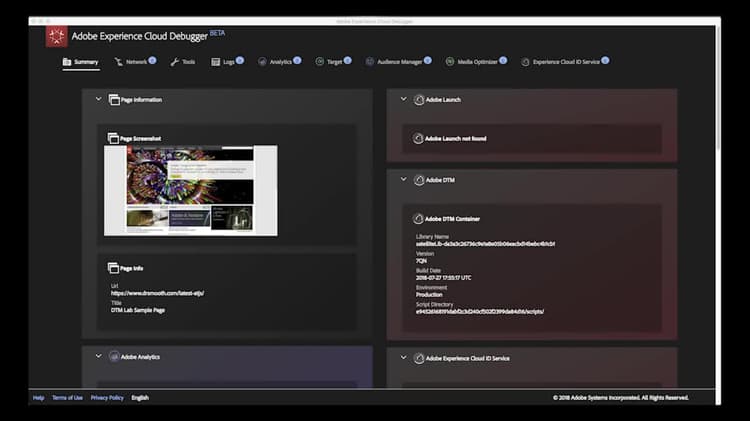Image resolution: width=750 pixels, height=421 pixels.
Task: Click the Target tab blue badge
Action: [x=348, y=60]
